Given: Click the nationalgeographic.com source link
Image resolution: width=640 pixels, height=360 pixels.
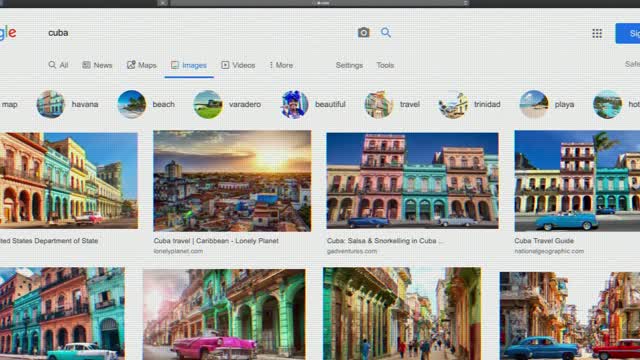Looking at the screenshot, I should (x=549, y=251).
